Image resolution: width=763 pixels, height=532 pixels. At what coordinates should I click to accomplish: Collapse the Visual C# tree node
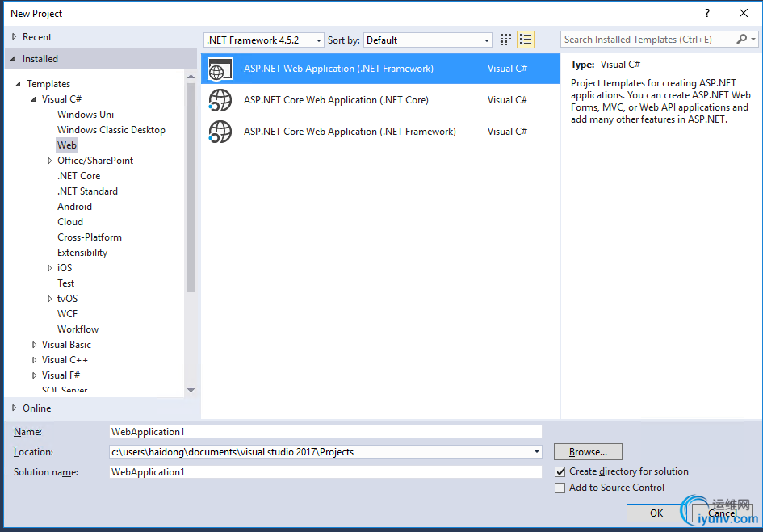click(33, 99)
